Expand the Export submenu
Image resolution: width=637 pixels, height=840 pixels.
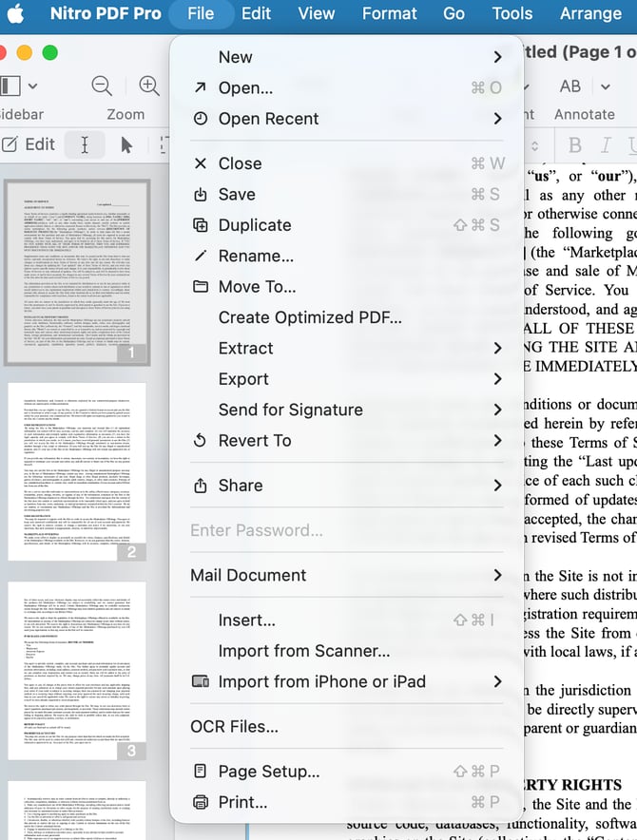click(346, 379)
